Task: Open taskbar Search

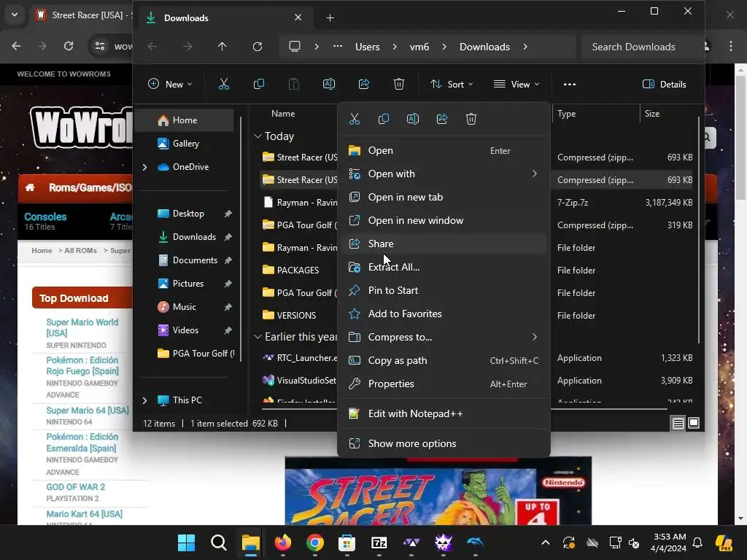Action: click(x=219, y=542)
